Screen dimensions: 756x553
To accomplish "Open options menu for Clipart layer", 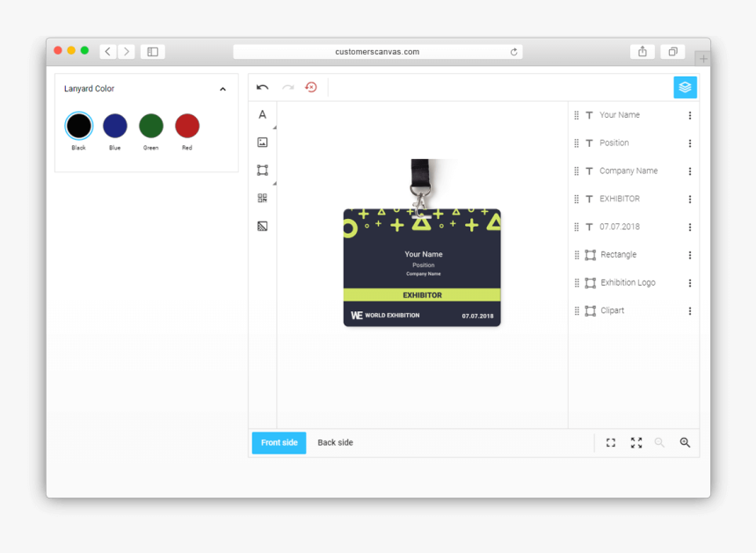I will pyautogui.click(x=690, y=311).
